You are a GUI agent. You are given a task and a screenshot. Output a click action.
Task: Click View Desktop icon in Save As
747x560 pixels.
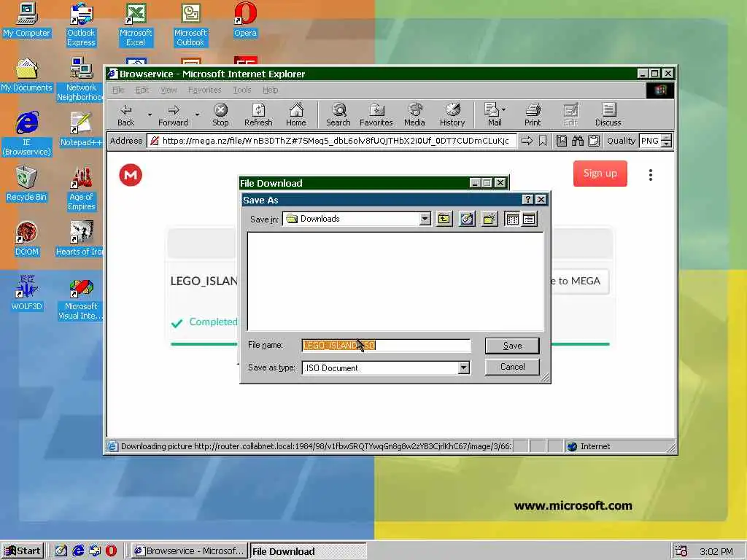(467, 219)
